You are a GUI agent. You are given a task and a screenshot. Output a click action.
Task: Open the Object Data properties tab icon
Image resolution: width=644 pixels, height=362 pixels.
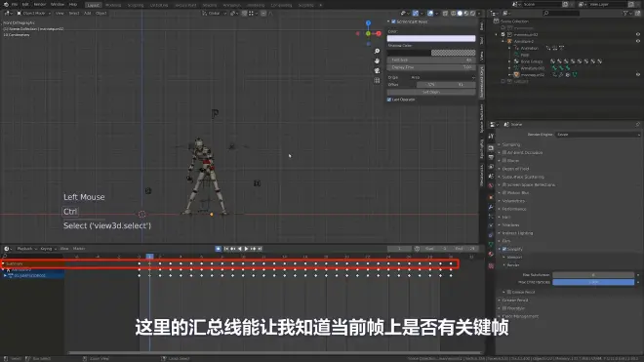[491, 244]
